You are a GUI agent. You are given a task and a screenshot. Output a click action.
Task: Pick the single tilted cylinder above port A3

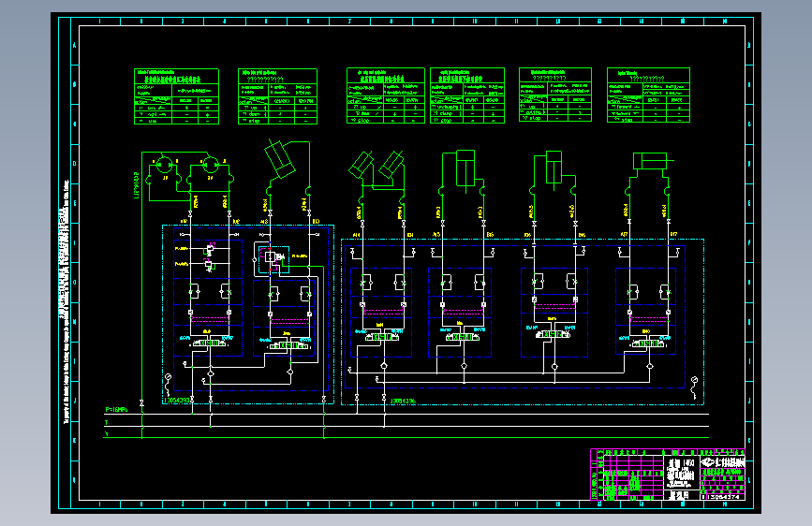(x=280, y=159)
